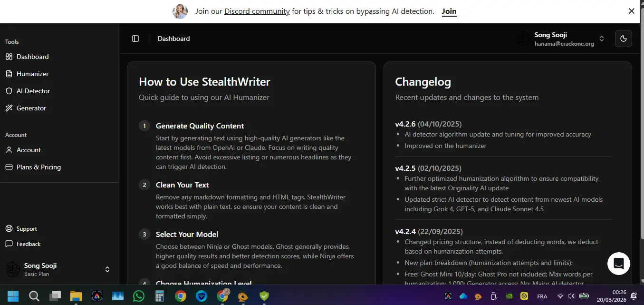
Task: Click the Generator magic wand icon
Action: tap(9, 108)
